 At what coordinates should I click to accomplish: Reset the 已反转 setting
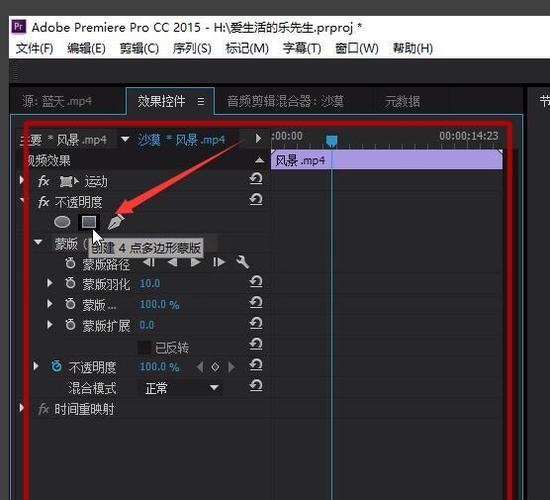256,344
